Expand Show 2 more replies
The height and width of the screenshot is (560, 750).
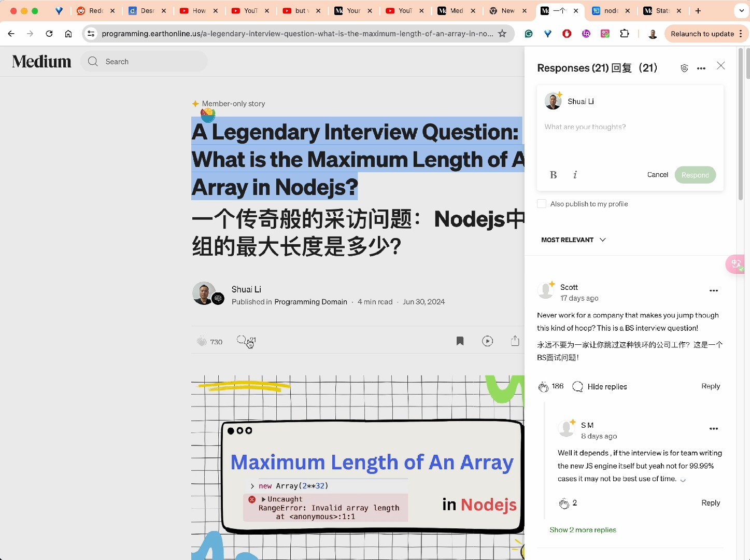(x=583, y=530)
